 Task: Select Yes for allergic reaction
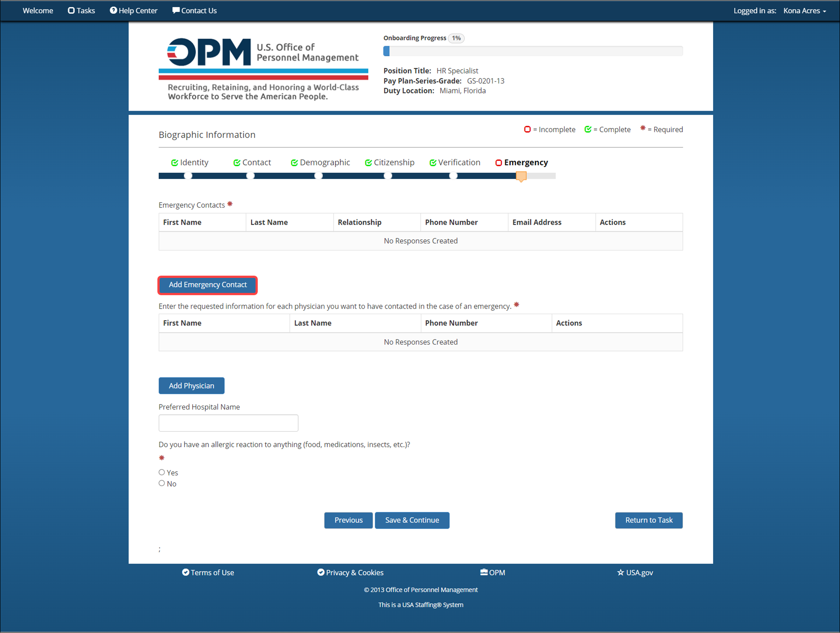point(162,472)
